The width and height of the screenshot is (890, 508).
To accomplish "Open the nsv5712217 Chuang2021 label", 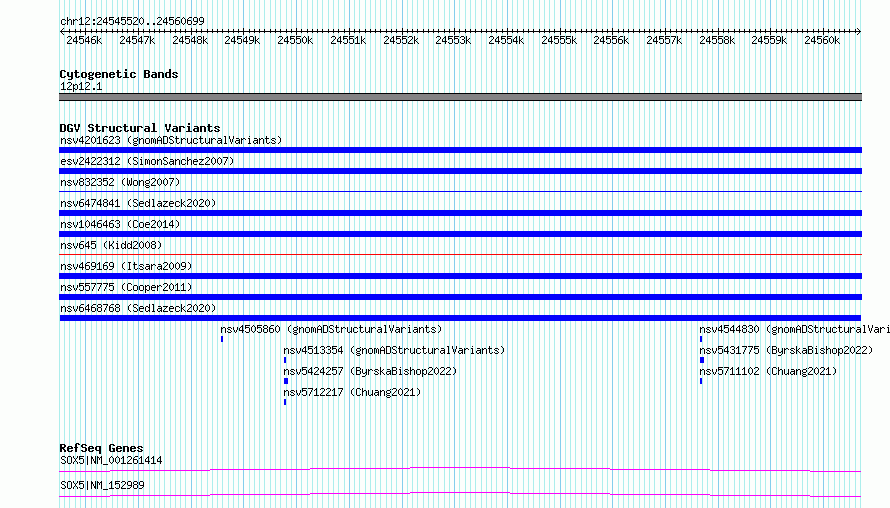I will tap(352, 392).
